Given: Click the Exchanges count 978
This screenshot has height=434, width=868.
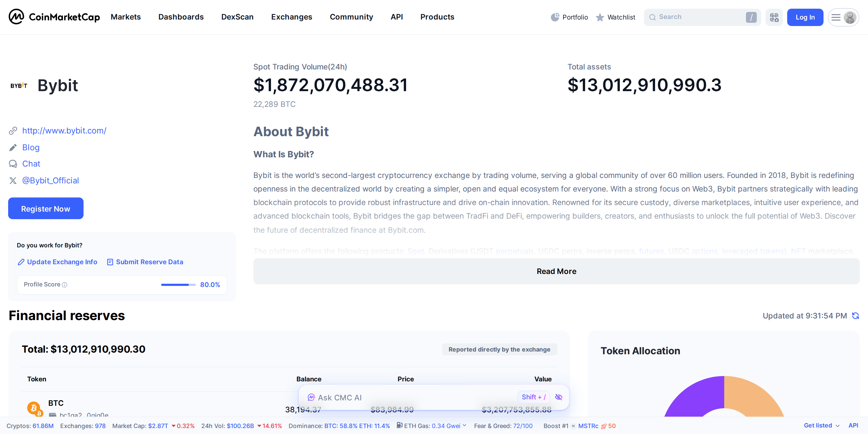Looking at the screenshot, I should (x=100, y=426).
